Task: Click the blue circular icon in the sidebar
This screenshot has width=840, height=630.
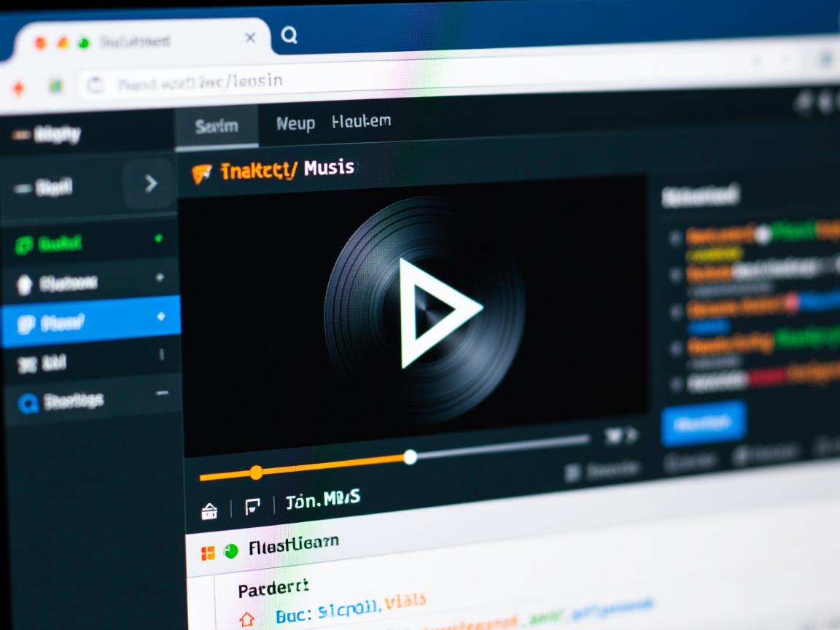Action: click(28, 403)
